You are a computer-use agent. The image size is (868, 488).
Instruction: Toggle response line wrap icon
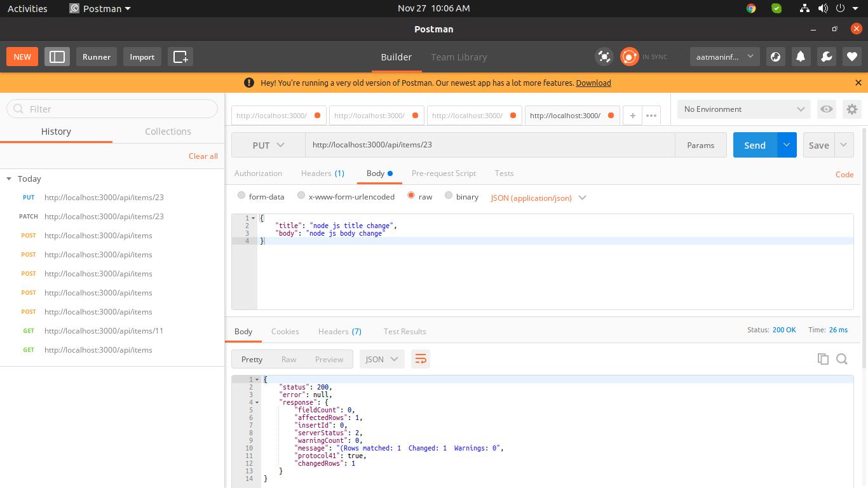point(420,359)
